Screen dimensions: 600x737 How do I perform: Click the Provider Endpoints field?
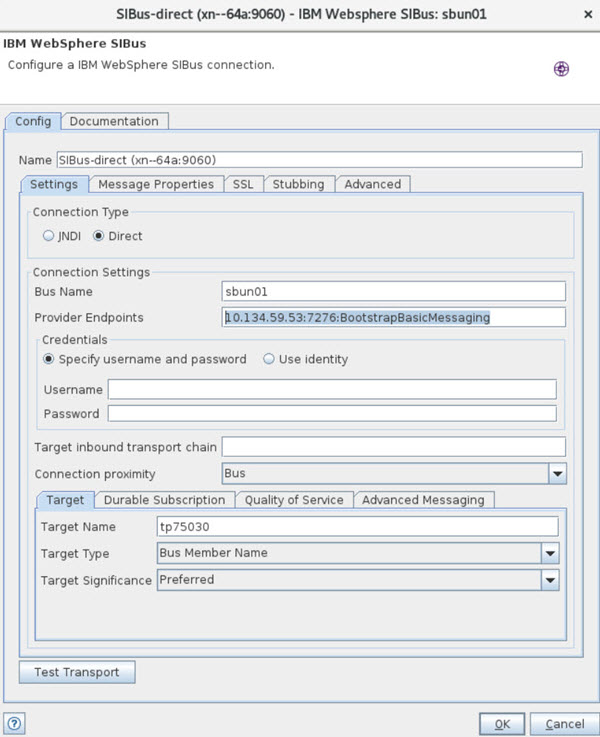pos(394,318)
